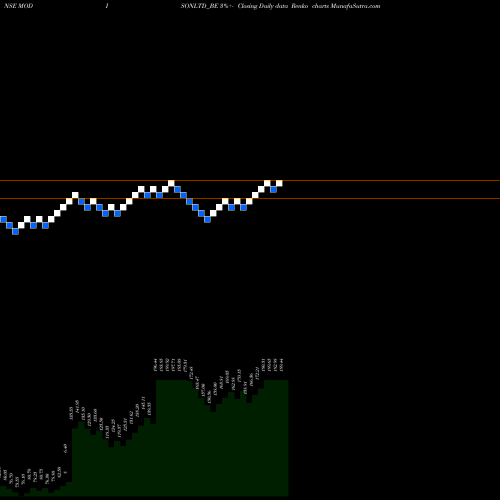This screenshot has width=500, height=500.
Task: Click the "NSE MOD" title text
Action: click(18, 6)
